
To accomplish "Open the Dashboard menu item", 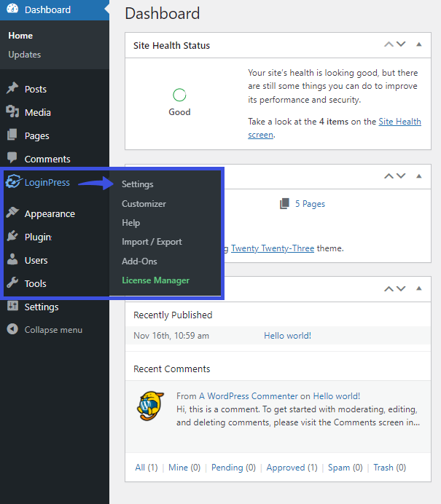I will coord(55,9).
